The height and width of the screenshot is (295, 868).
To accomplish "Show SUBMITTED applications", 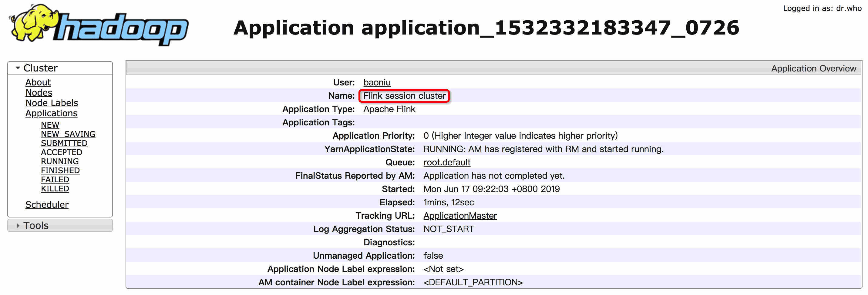I will tap(64, 143).
